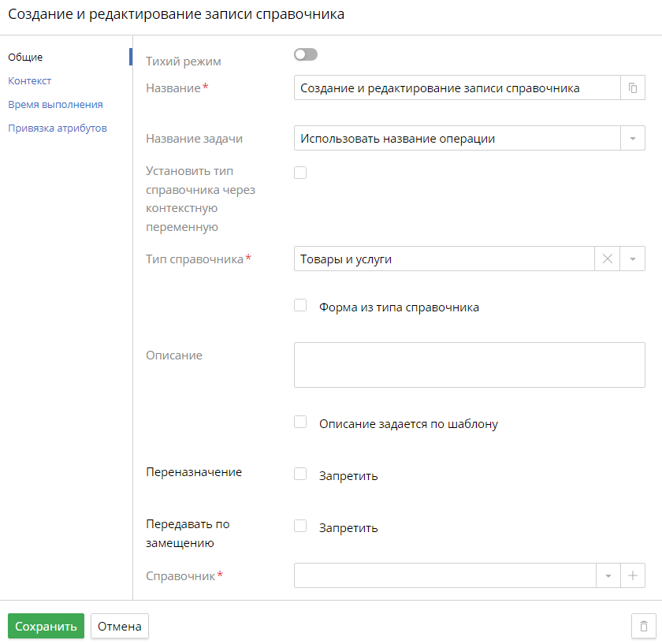This screenshot has height=644, width=662.
Task: Toggle the Тихий режим switch
Action: tap(306, 54)
